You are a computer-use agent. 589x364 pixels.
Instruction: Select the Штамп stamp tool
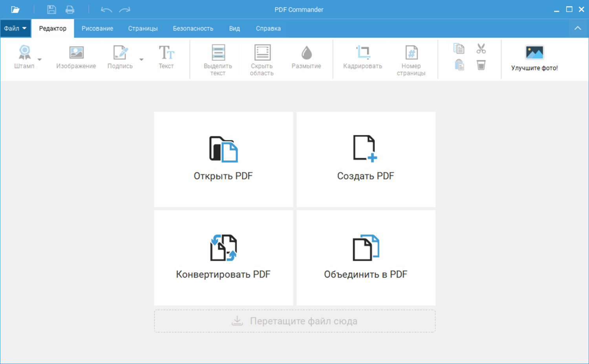[24, 57]
